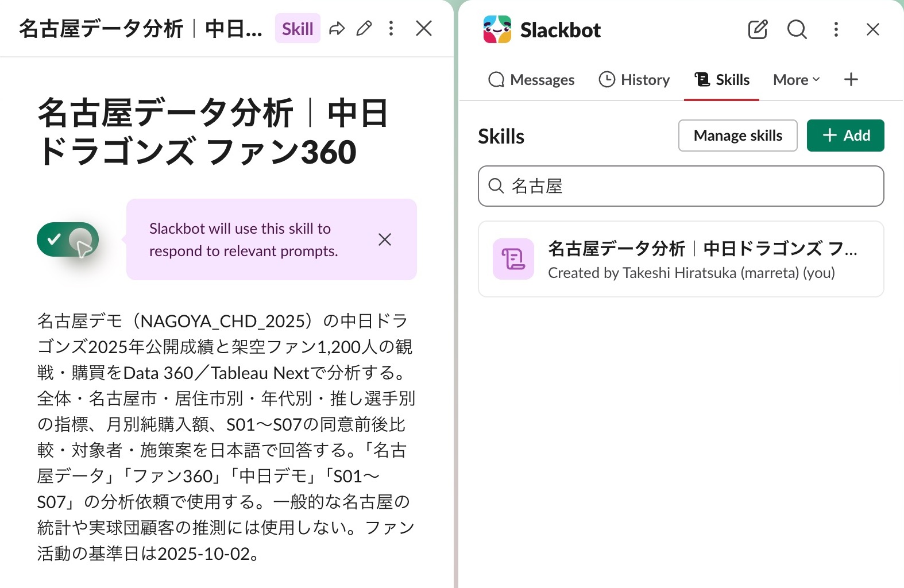Viewport: 904px width, 588px height.
Task: Toggle the skill enabled switch off
Action: pyautogui.click(x=68, y=239)
